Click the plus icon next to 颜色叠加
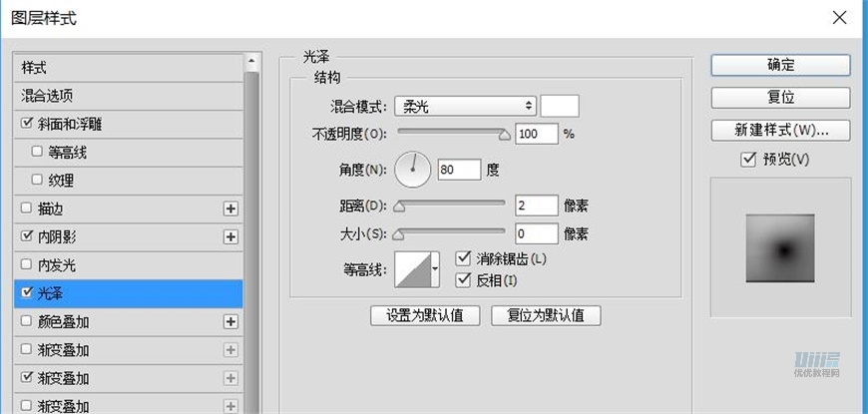This screenshot has width=868, height=414. coord(230,322)
